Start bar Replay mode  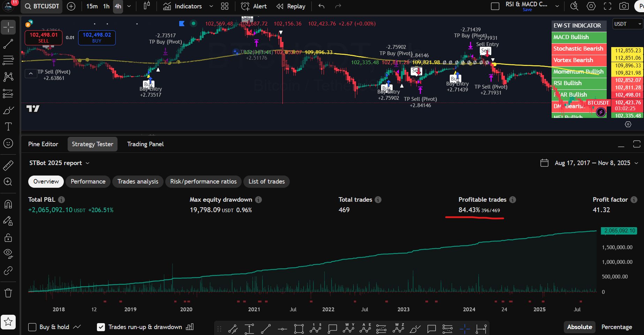click(291, 6)
